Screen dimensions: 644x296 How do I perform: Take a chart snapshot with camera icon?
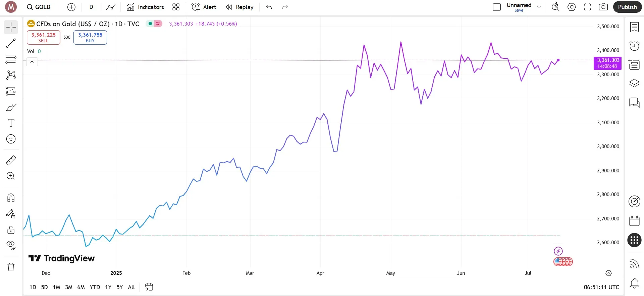click(x=603, y=7)
